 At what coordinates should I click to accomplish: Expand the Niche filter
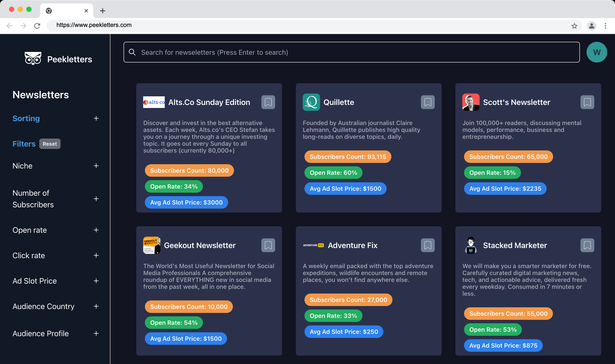pyautogui.click(x=96, y=166)
